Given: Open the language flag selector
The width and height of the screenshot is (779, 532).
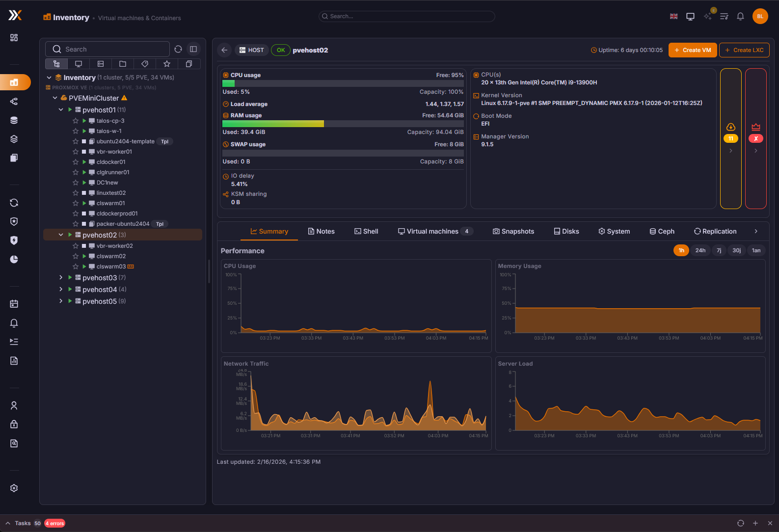Looking at the screenshot, I should tap(673, 16).
